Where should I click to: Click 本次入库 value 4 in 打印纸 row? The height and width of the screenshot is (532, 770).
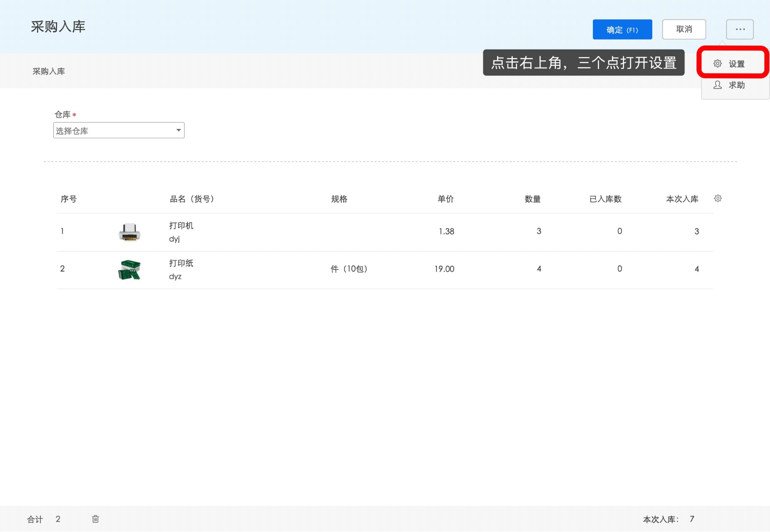tap(696, 269)
